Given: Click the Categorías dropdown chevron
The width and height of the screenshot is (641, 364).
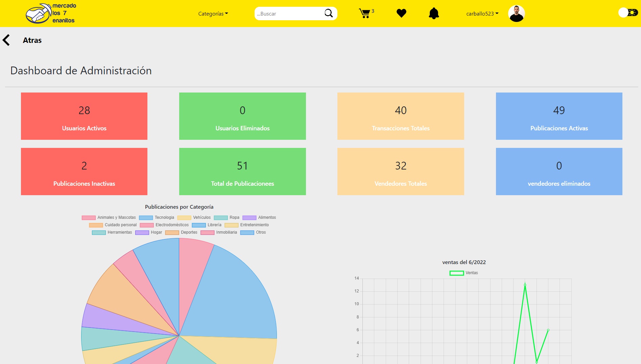Looking at the screenshot, I should pos(227,14).
